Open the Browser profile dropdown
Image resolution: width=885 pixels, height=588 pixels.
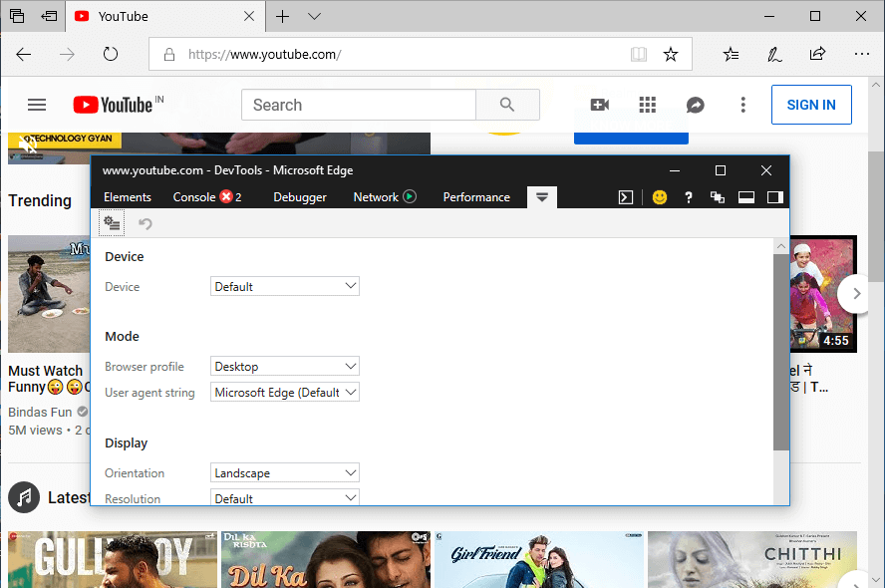tap(285, 366)
